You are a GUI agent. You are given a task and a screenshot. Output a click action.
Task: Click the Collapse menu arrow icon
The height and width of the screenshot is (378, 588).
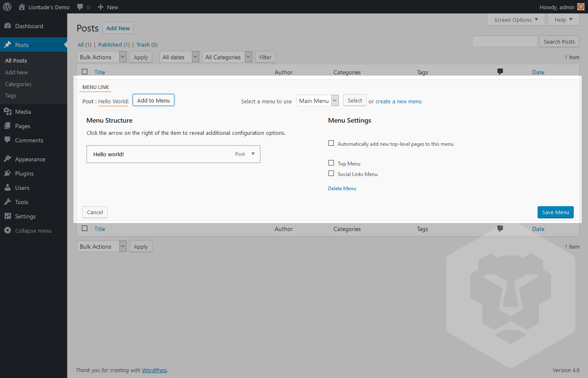(8, 231)
